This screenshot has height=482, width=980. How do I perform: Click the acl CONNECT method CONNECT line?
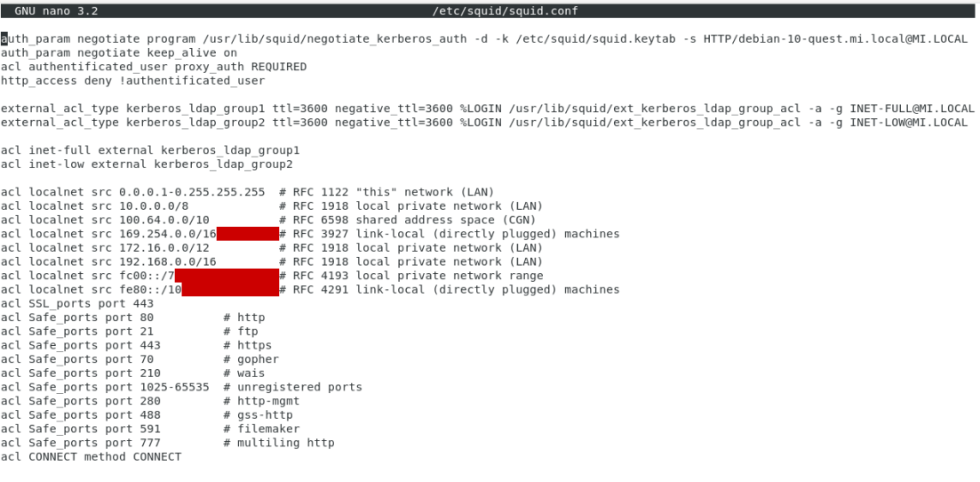(x=91, y=457)
